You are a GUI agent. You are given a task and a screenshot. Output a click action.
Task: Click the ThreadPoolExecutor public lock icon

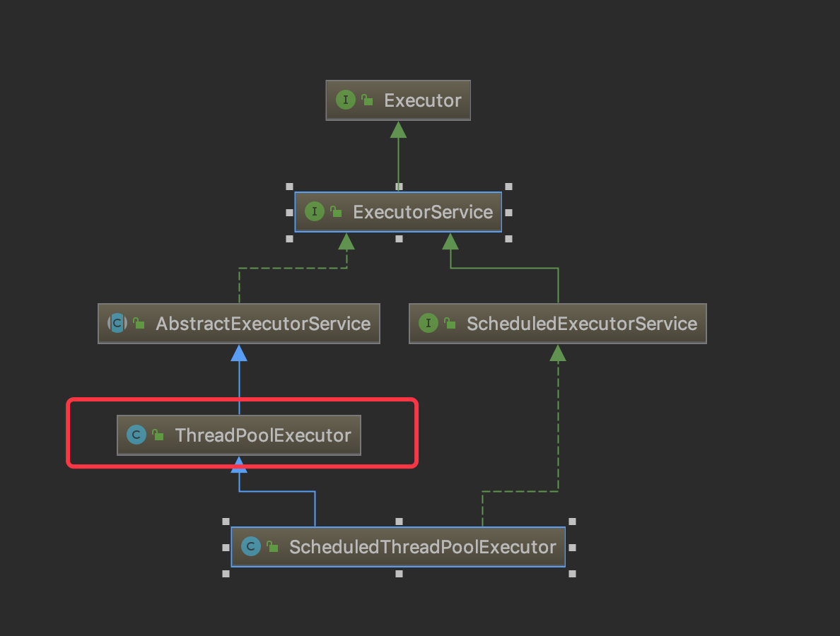[x=158, y=434]
